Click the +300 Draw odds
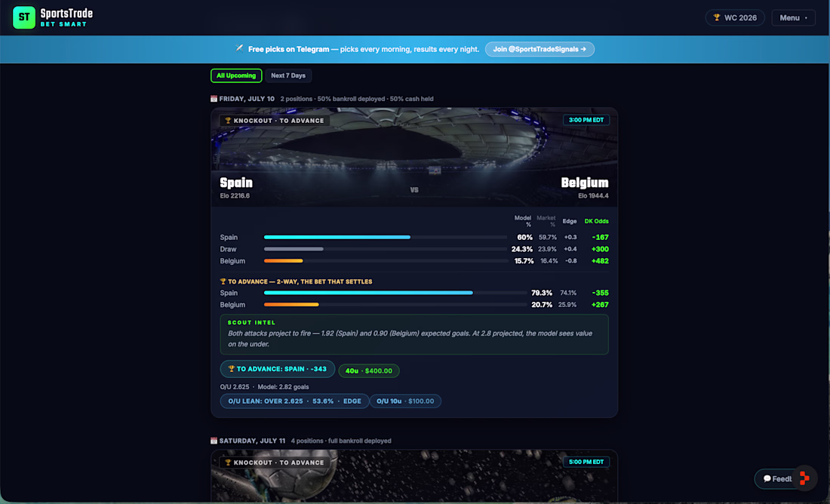The height and width of the screenshot is (504, 830). (x=600, y=249)
